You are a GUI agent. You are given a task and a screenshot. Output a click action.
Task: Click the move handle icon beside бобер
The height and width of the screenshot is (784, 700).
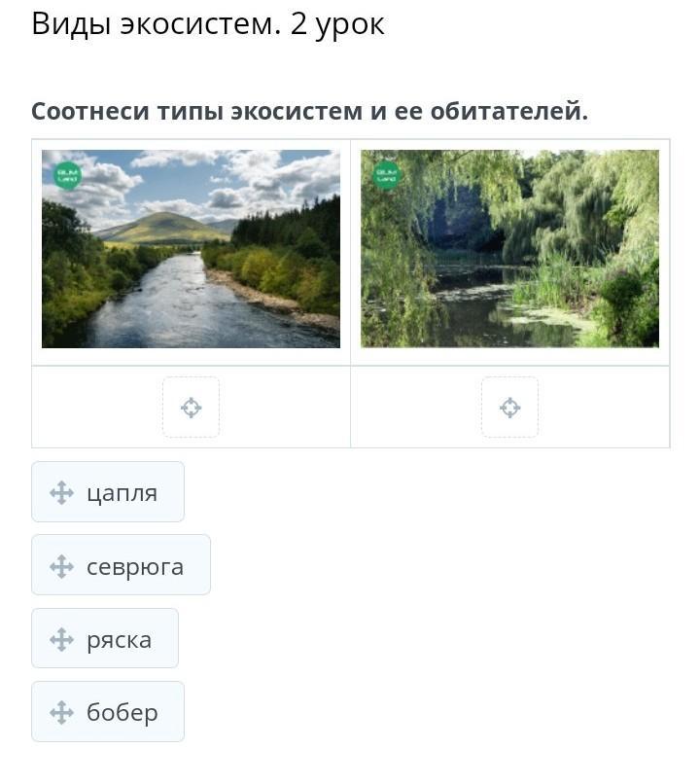click(61, 712)
